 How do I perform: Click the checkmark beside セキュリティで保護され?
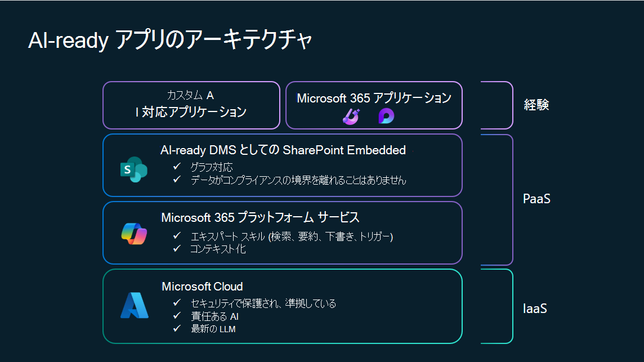coord(177,303)
